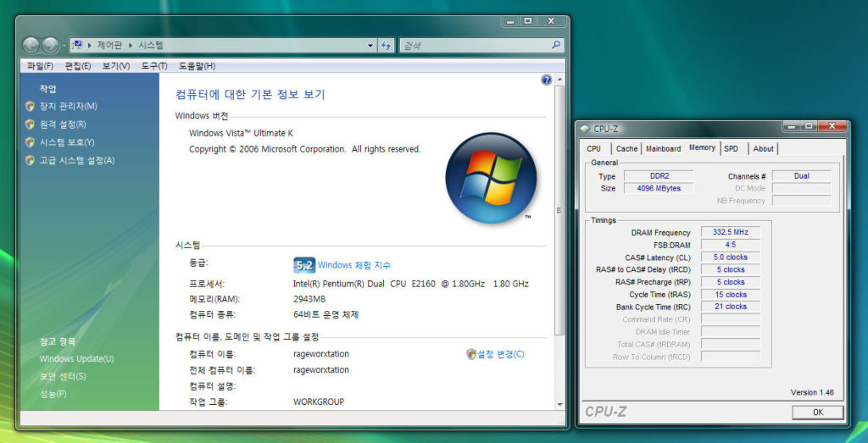The width and height of the screenshot is (868, 443).
Task: Switch to Mainboard tab in CPU-Z
Action: (x=663, y=149)
